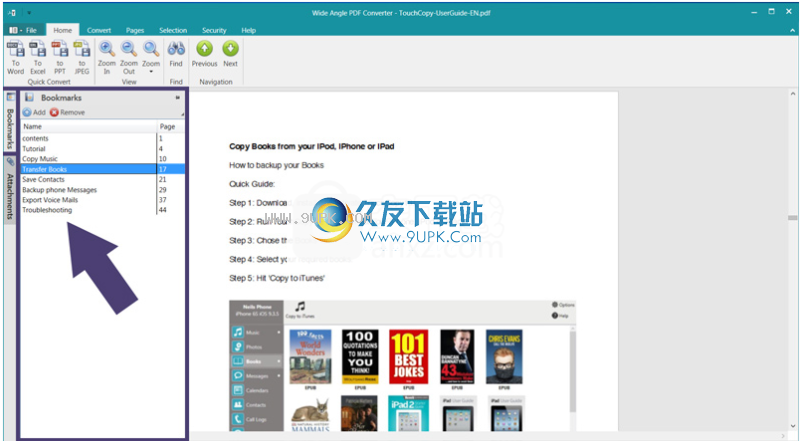Remove the selected bookmark
Viewport: 801px width, 441px height.
coord(67,112)
